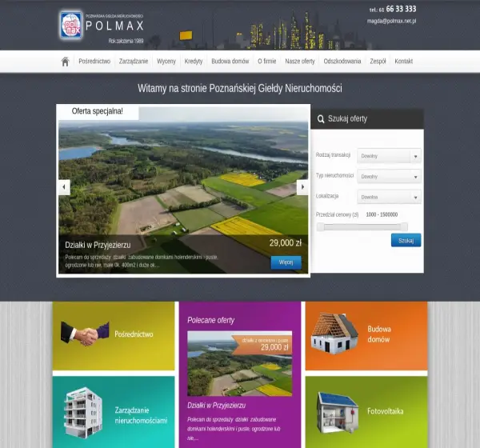Click the POLMAX site name text

(114, 26)
